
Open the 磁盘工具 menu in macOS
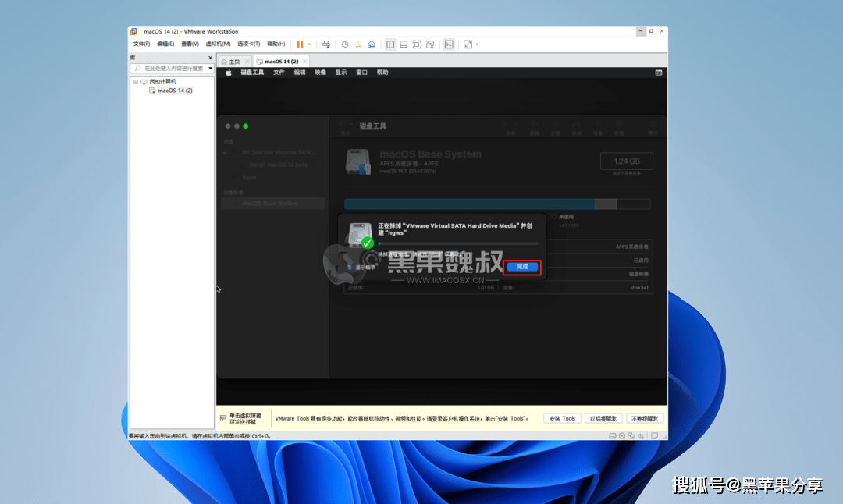pyautogui.click(x=252, y=73)
